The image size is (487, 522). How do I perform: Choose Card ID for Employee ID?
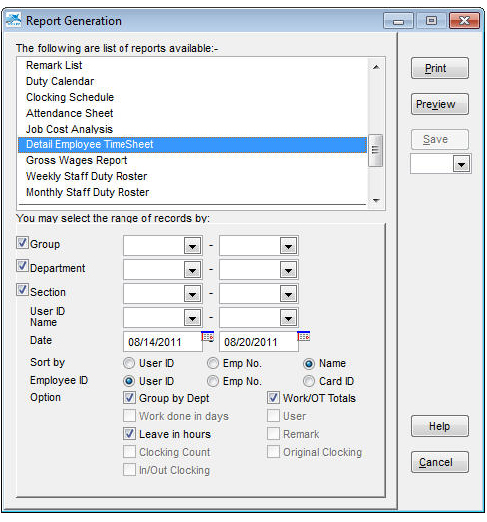click(x=309, y=381)
